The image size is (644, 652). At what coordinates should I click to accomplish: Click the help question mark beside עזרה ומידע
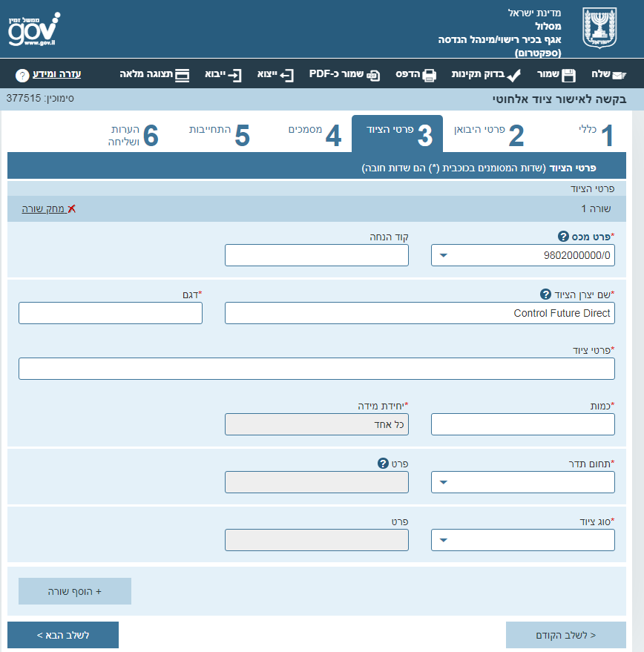[22, 75]
